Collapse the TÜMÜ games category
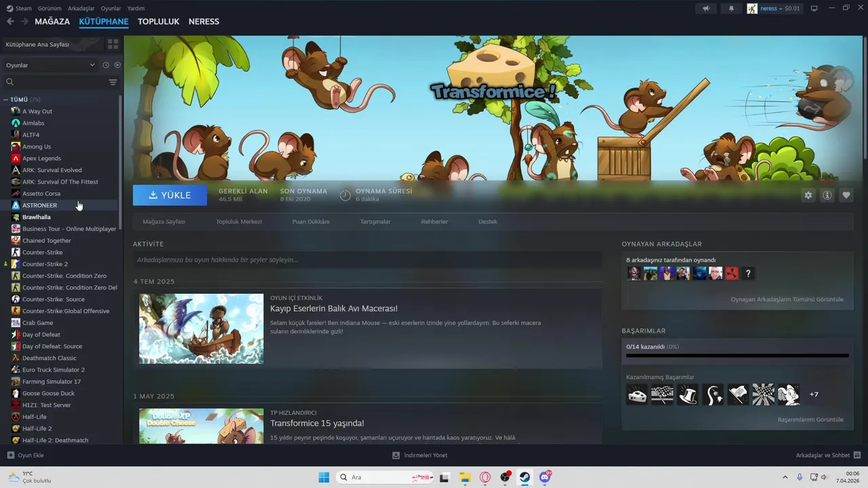The width and height of the screenshot is (868, 488). 6,100
